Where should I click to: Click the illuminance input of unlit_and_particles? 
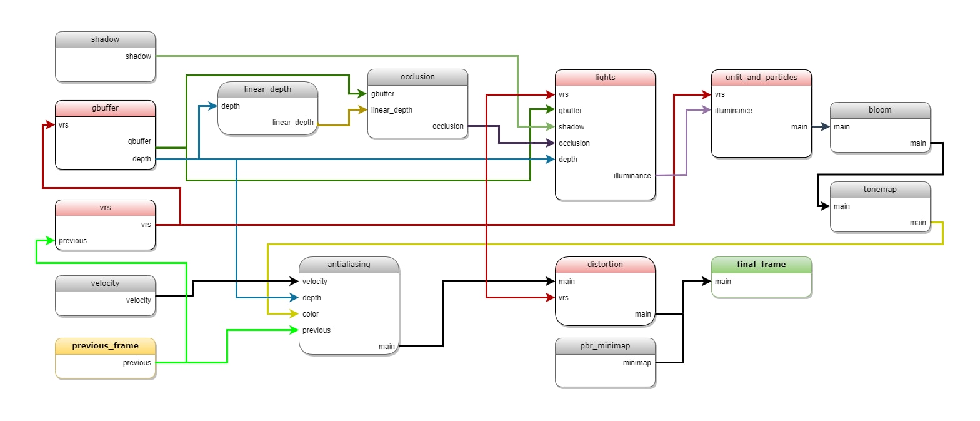pos(734,111)
